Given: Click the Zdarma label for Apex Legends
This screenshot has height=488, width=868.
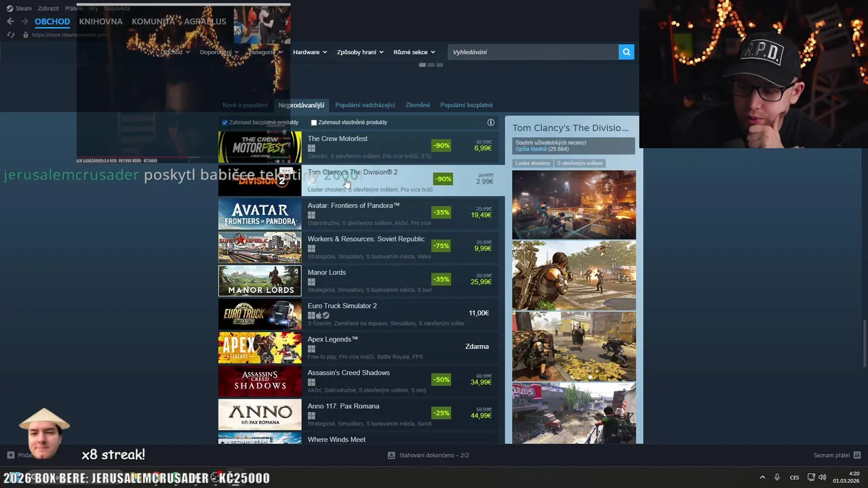Looking at the screenshot, I should click(x=477, y=346).
